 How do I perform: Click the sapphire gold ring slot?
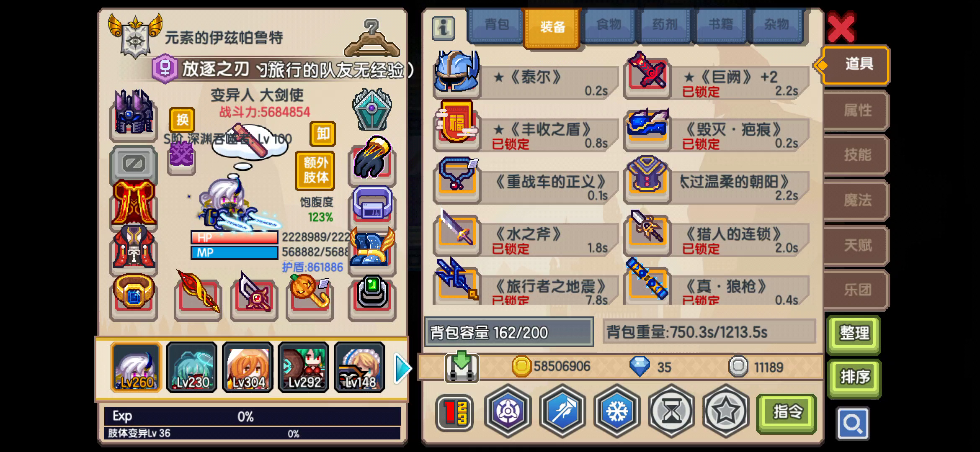134,295
